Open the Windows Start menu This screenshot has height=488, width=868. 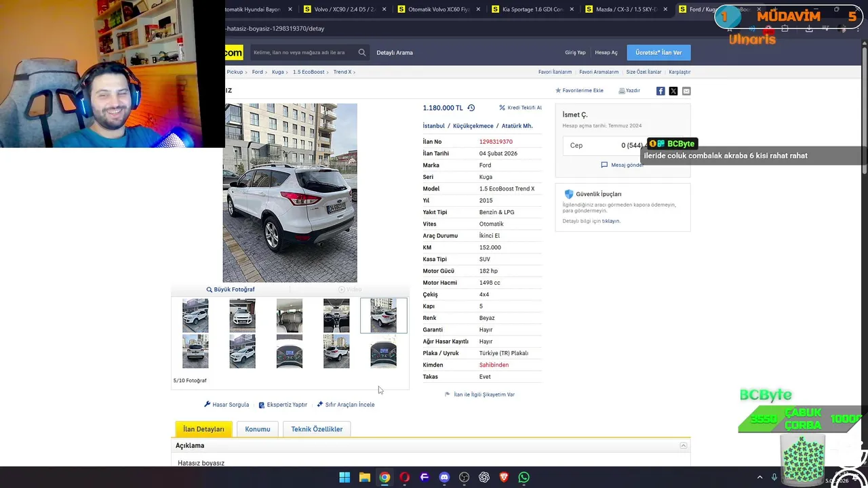[344, 477]
